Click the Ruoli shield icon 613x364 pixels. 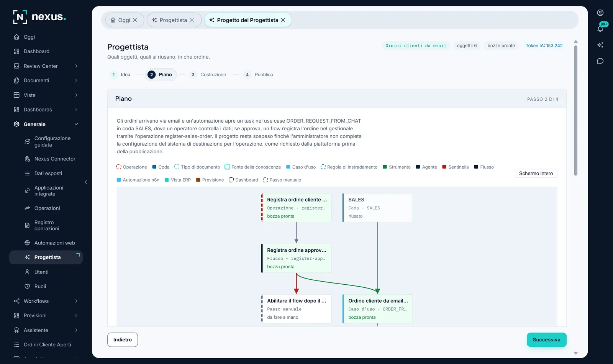click(x=27, y=287)
